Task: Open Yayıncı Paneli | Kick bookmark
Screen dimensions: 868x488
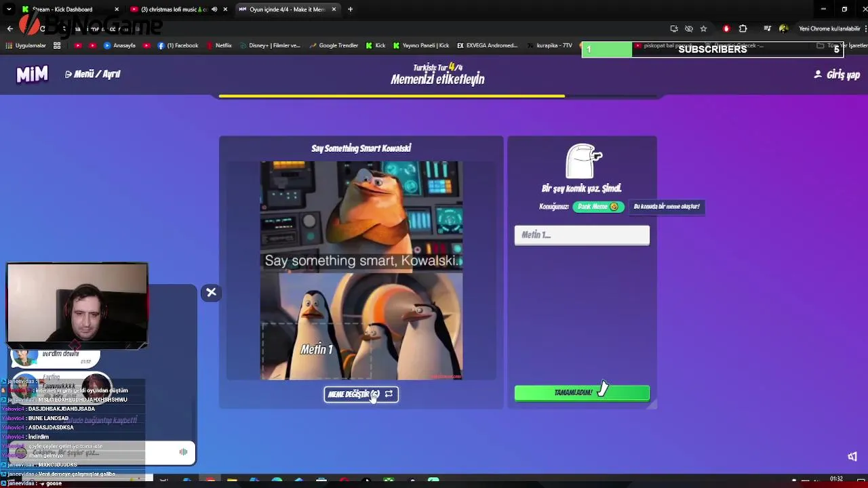Action: pos(420,45)
